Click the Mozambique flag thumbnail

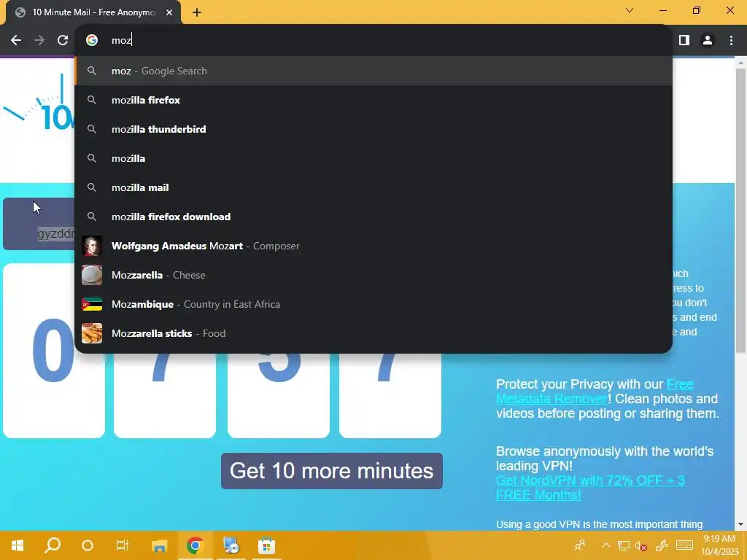[92, 304]
